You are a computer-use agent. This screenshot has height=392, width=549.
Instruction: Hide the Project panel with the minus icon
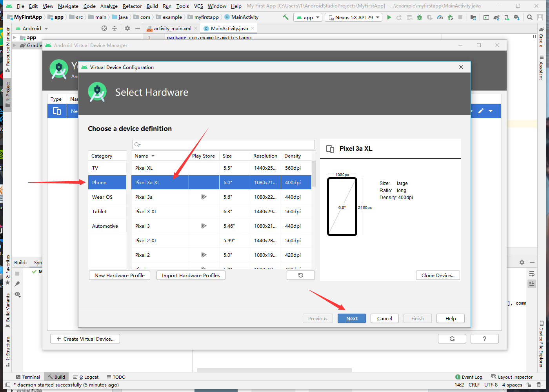(x=138, y=28)
